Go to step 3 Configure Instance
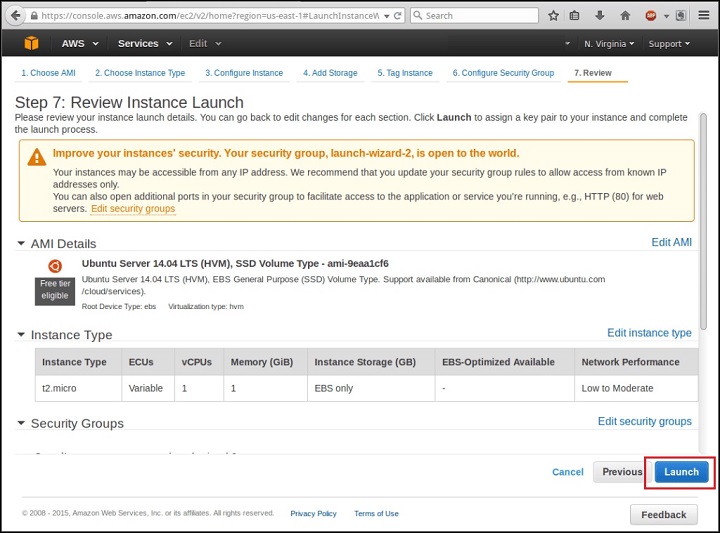The width and height of the screenshot is (720, 533). (244, 73)
